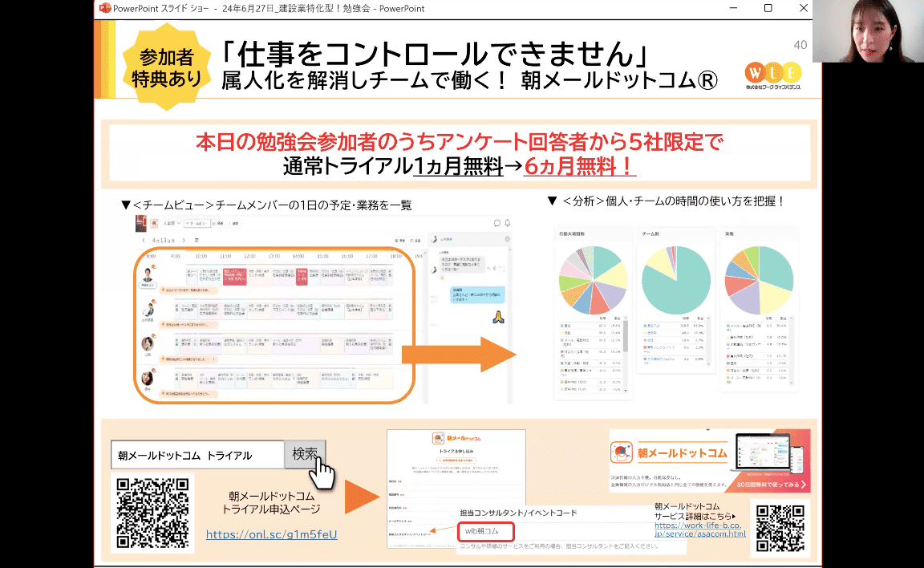
Task: Open the https://onl.sc/g1m5feU link
Action: coord(272,534)
